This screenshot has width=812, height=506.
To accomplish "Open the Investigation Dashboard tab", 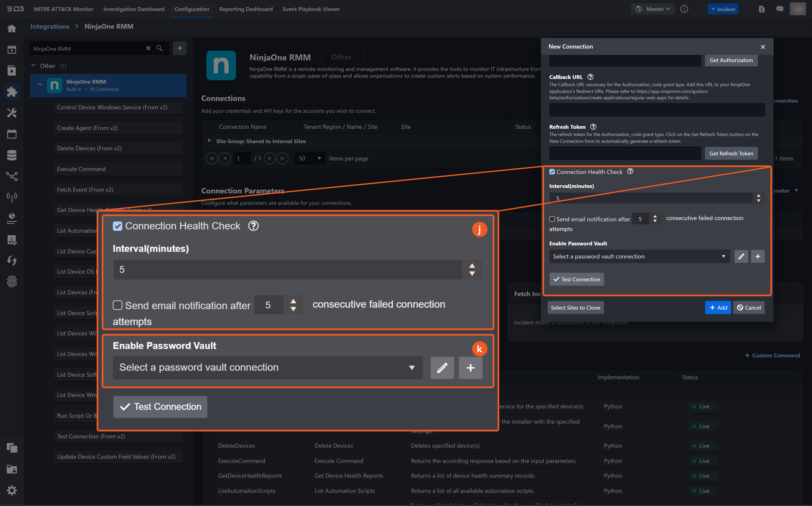I will coord(134,9).
